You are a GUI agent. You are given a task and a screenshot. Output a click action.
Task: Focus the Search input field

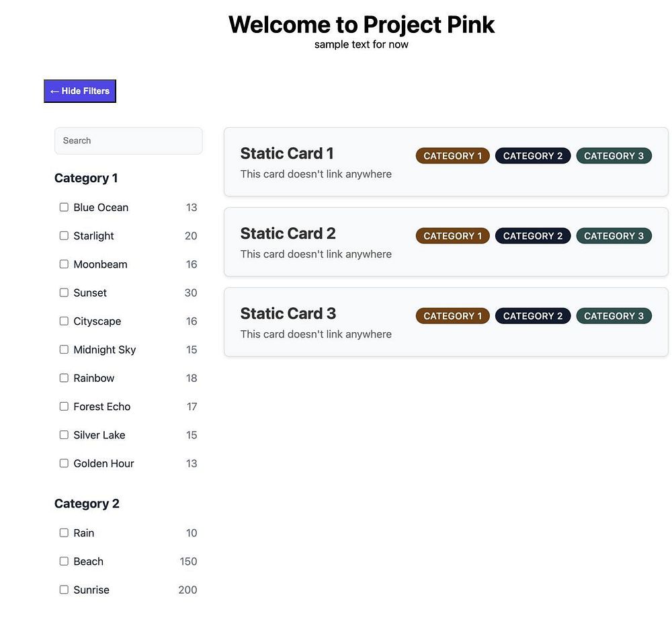[128, 141]
